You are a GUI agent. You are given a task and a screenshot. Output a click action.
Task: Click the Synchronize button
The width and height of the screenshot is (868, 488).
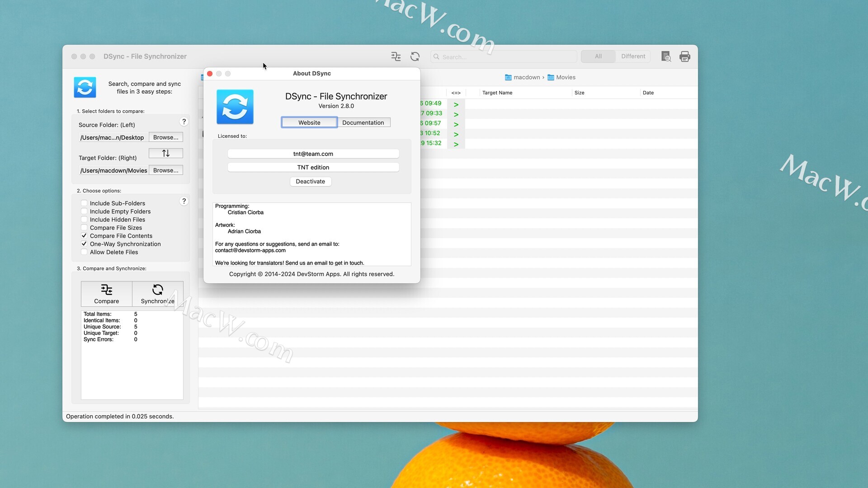click(x=158, y=294)
